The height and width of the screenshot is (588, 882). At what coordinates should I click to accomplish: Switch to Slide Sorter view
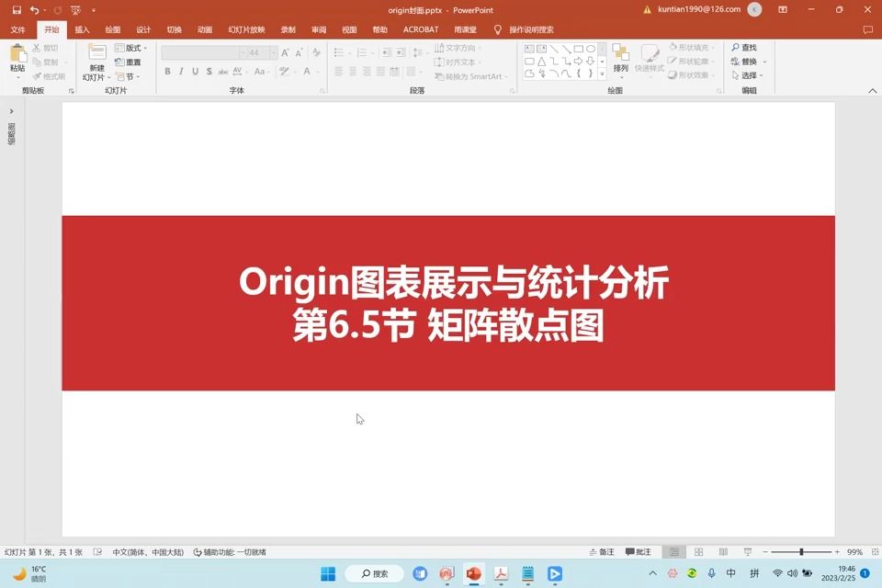tap(697, 551)
